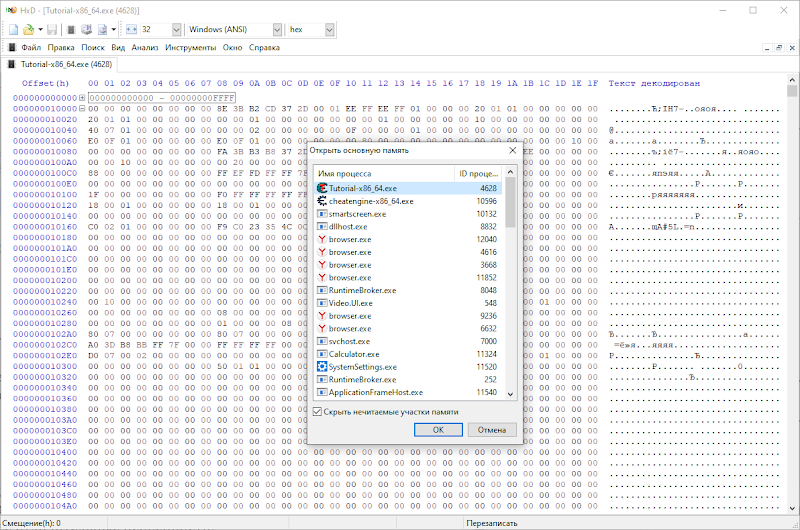Sort by the ID процесса column header
Viewport: 800px width, 530px height.
[478, 173]
